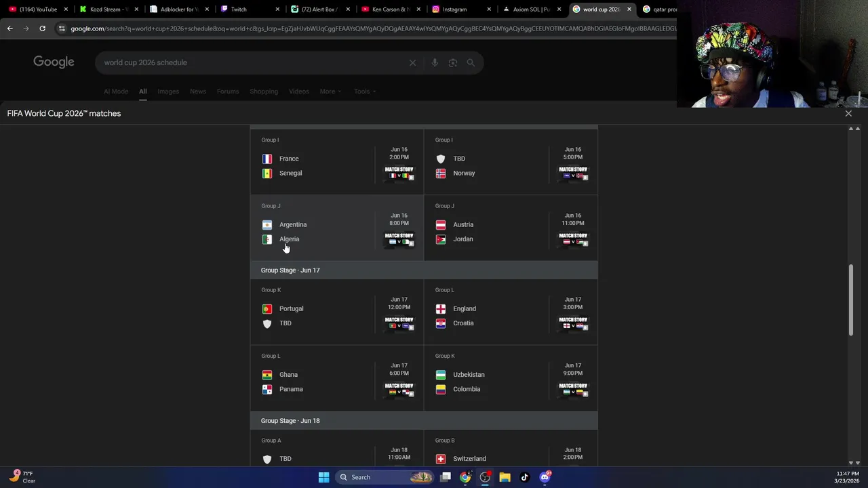
Task: Click the Algeria flag icon
Action: [267, 239]
